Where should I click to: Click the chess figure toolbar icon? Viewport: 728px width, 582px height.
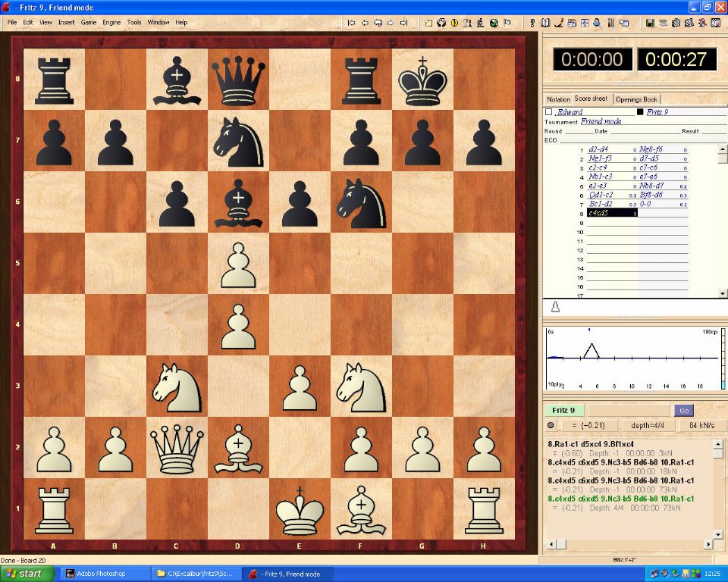point(481,22)
